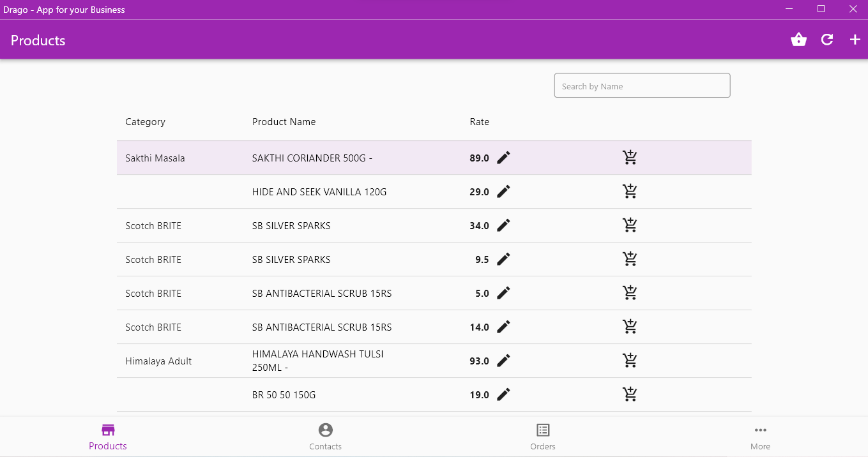
Task: Edit the SB SILVER SPARKS 9.5 rate
Action: pos(504,259)
